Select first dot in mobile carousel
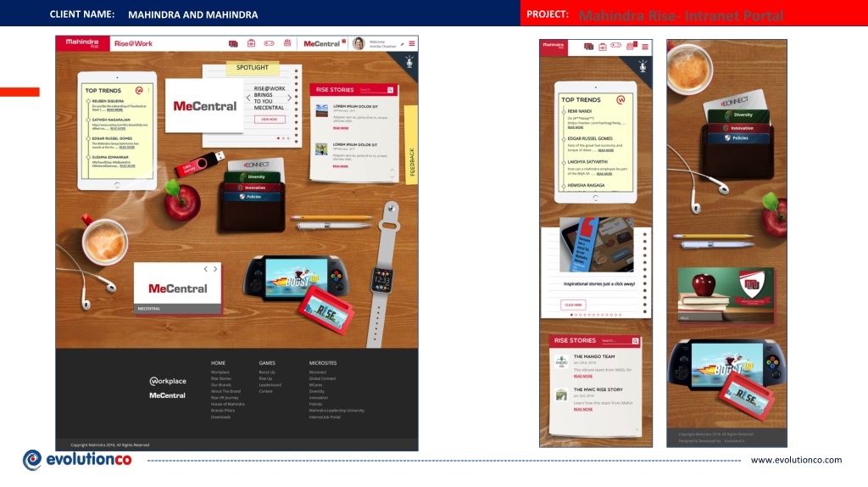The height and width of the screenshot is (487, 868). 571,315
